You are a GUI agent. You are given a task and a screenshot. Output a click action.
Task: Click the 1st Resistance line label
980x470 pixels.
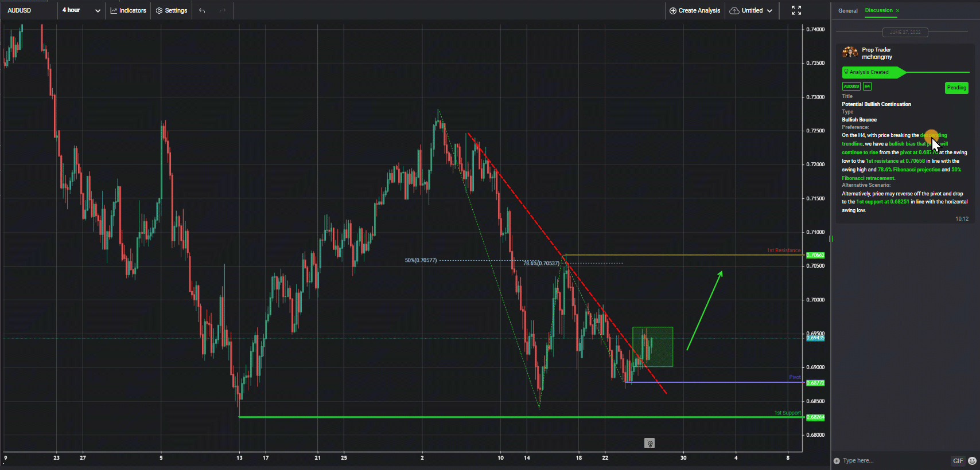[783, 250]
